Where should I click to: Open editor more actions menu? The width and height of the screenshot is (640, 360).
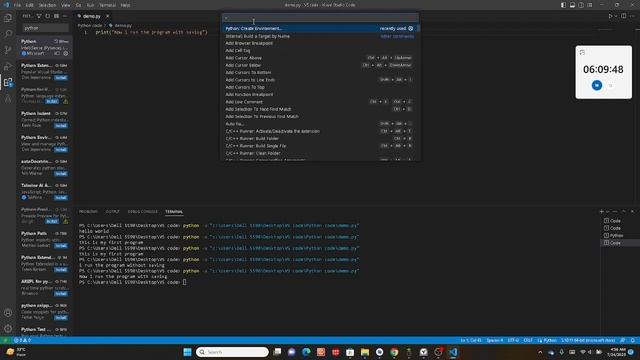633,16
